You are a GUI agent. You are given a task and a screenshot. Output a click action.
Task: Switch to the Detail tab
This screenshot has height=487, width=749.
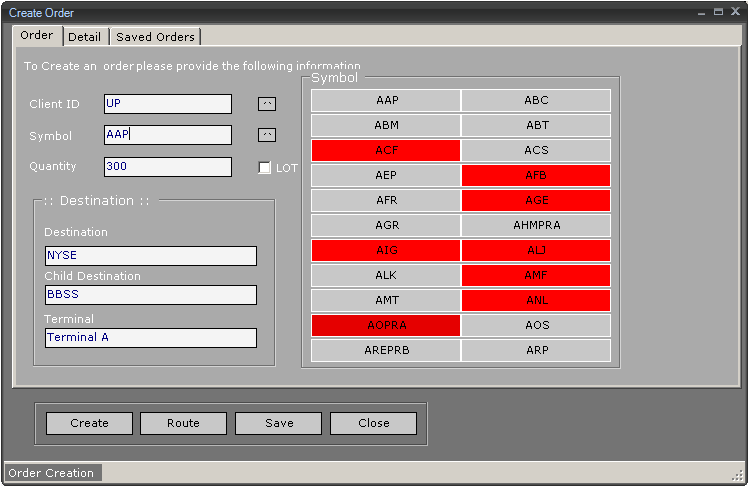pos(85,37)
